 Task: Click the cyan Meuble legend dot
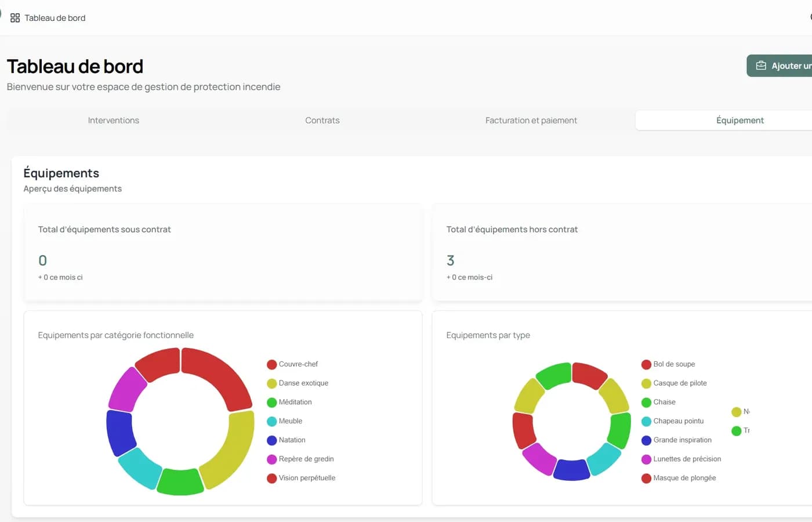click(271, 422)
